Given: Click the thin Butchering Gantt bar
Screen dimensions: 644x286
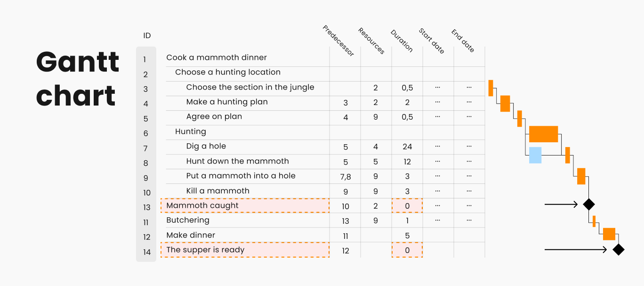Looking at the screenshot, I should [x=594, y=221].
